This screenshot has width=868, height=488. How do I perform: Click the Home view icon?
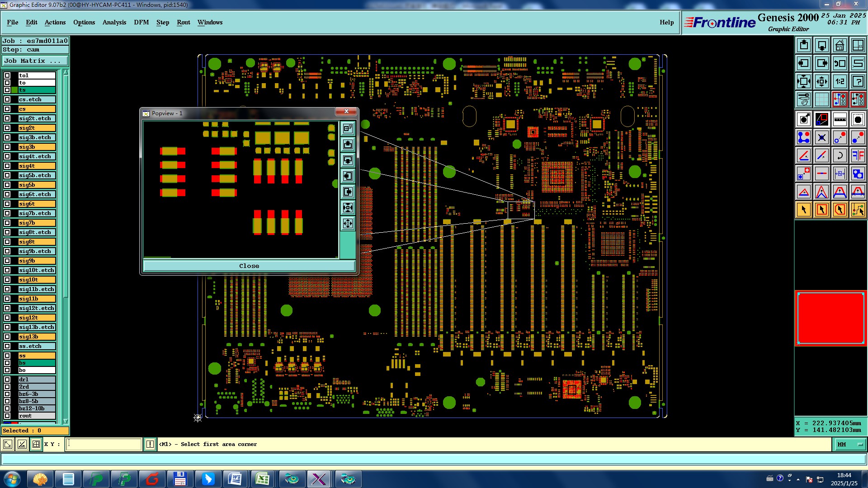pos(840,45)
